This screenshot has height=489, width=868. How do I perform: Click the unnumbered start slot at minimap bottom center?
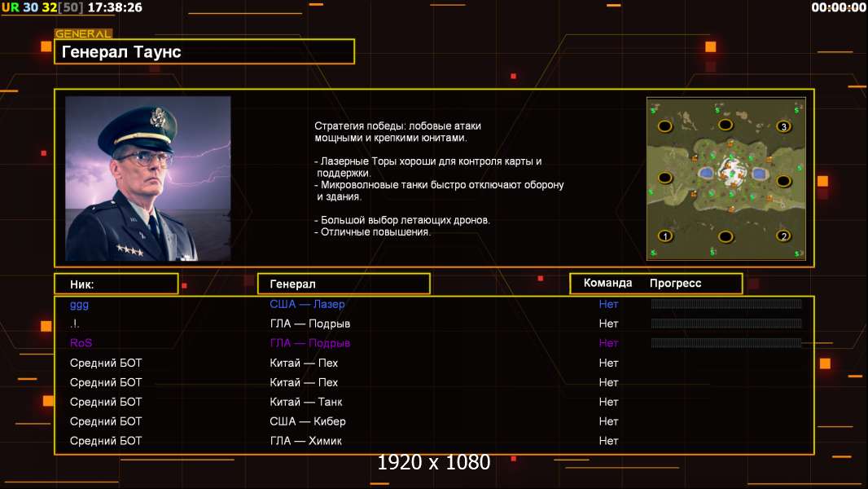pyautogui.click(x=726, y=237)
